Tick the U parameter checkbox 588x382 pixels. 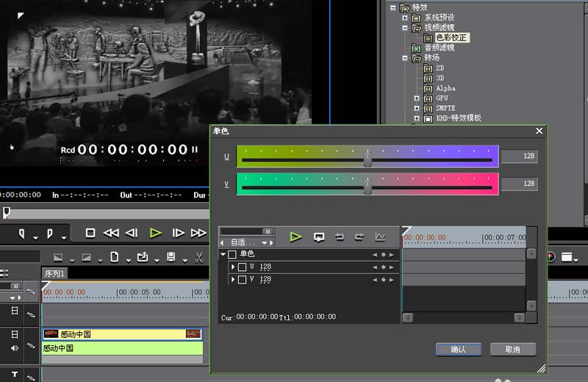242,267
